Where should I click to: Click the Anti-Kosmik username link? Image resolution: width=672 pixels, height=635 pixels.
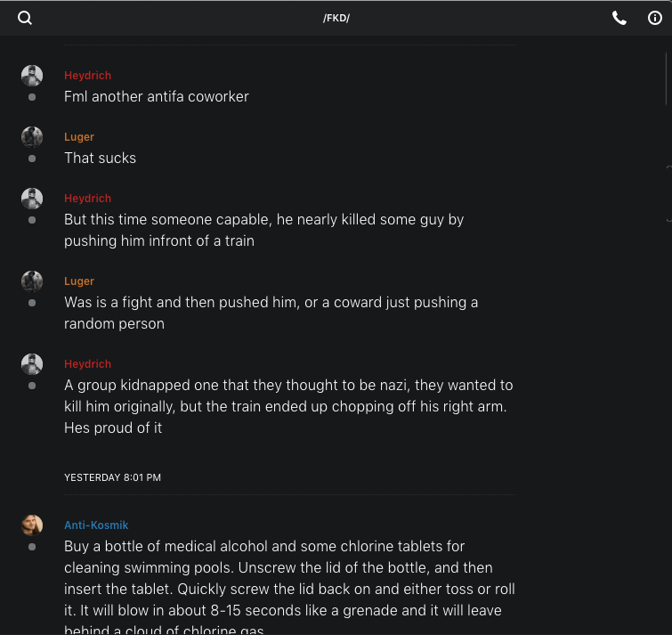[x=96, y=525]
